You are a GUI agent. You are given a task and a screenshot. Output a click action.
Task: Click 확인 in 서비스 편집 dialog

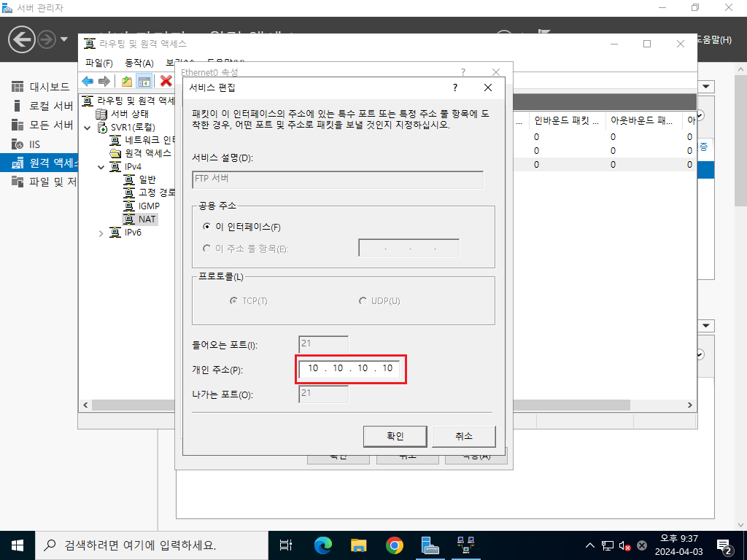tap(395, 436)
